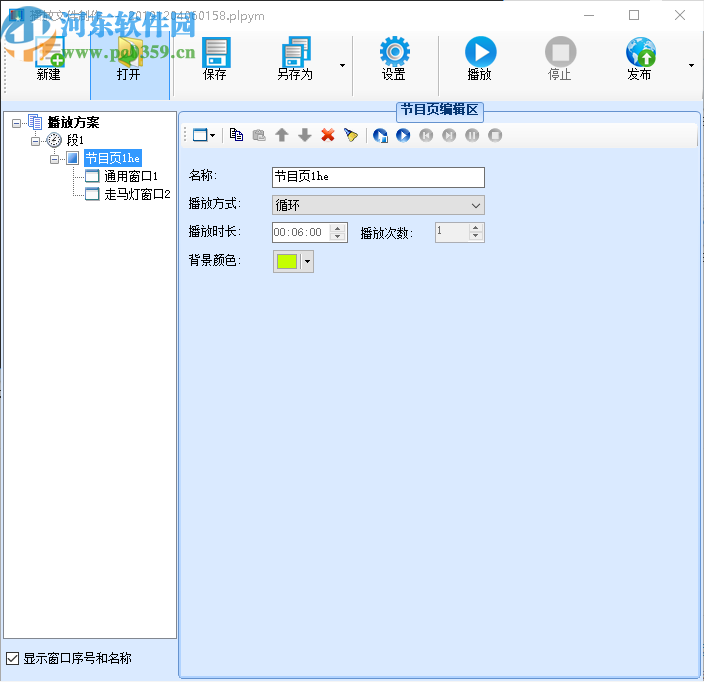The image size is (704, 682).
Task: Click the yellow-green 背景颜色 swatch
Action: coord(287,261)
